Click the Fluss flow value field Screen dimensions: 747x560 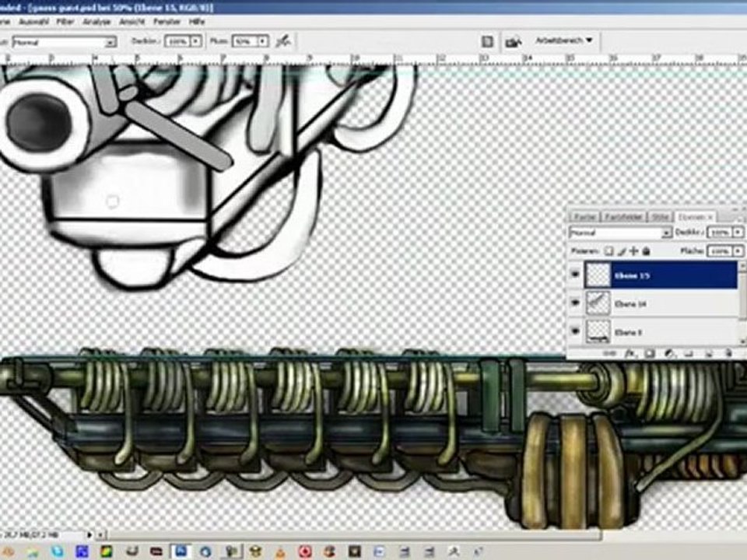(x=244, y=42)
